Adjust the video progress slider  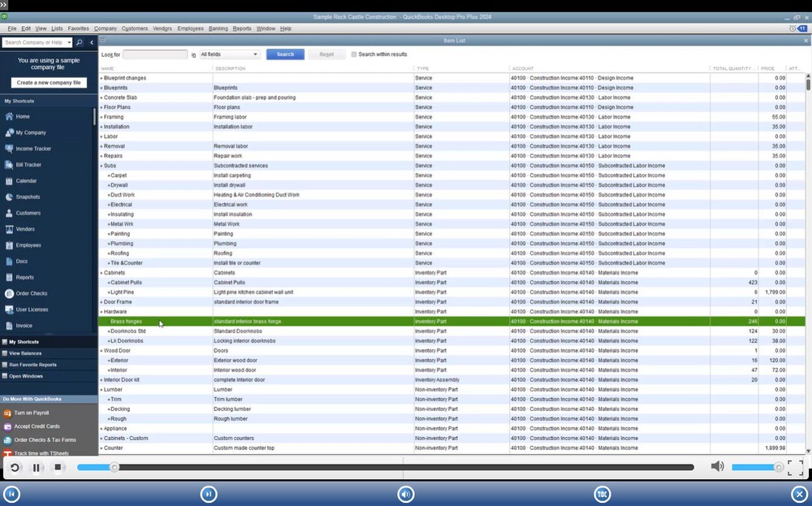point(114,465)
